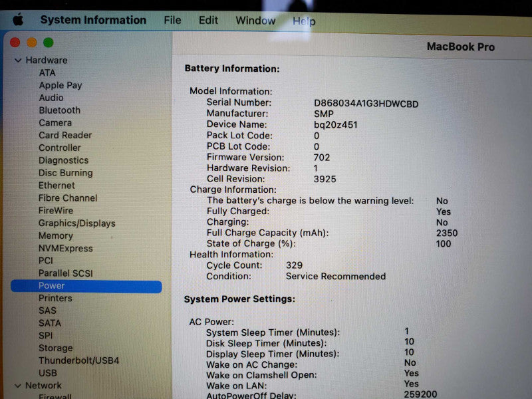Select Bluetooth in the sidebar
The image size is (532, 399).
coord(60,110)
